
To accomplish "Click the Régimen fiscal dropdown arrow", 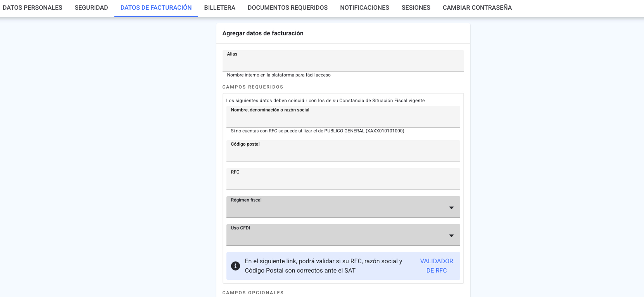I will 451,208.
